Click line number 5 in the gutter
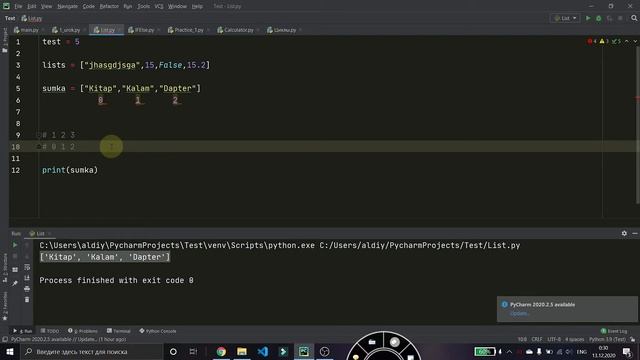640x360 pixels. [x=18, y=89]
